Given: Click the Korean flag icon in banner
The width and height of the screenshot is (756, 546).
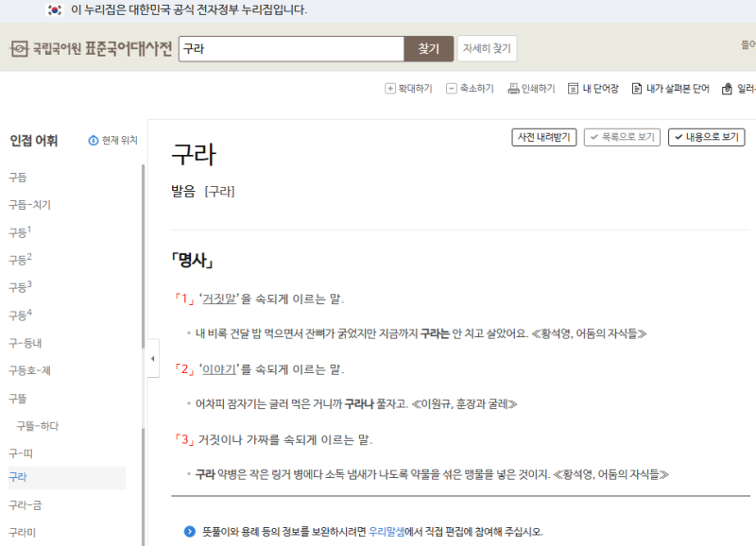Looking at the screenshot, I should point(55,9).
